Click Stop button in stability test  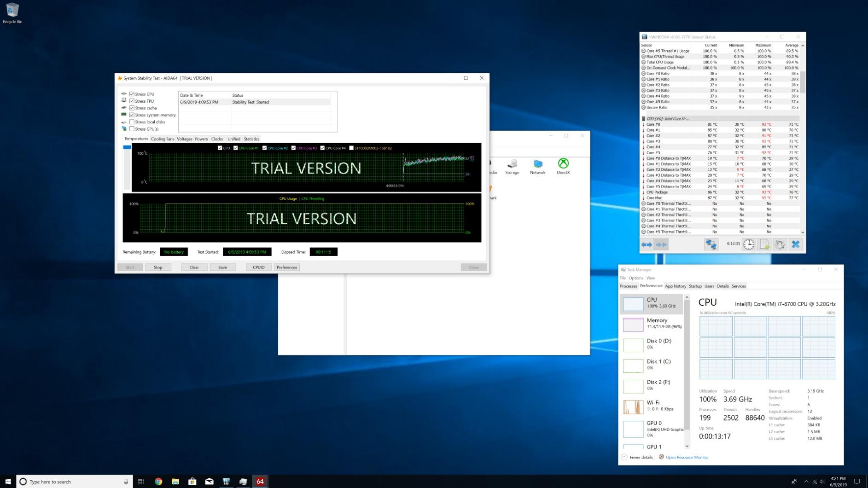click(x=158, y=267)
